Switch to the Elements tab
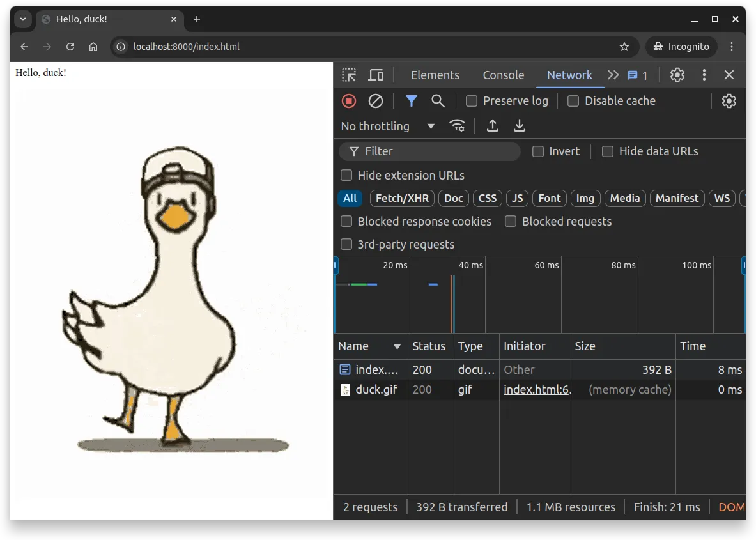Image resolution: width=756 pixels, height=540 pixels. [x=435, y=75]
